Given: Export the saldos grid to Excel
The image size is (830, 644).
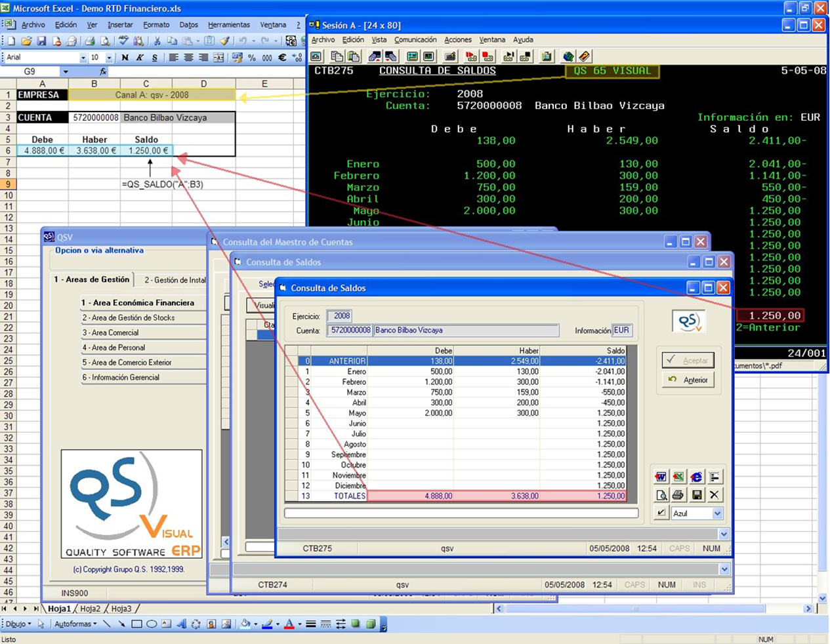Looking at the screenshot, I should pyautogui.click(x=677, y=476).
